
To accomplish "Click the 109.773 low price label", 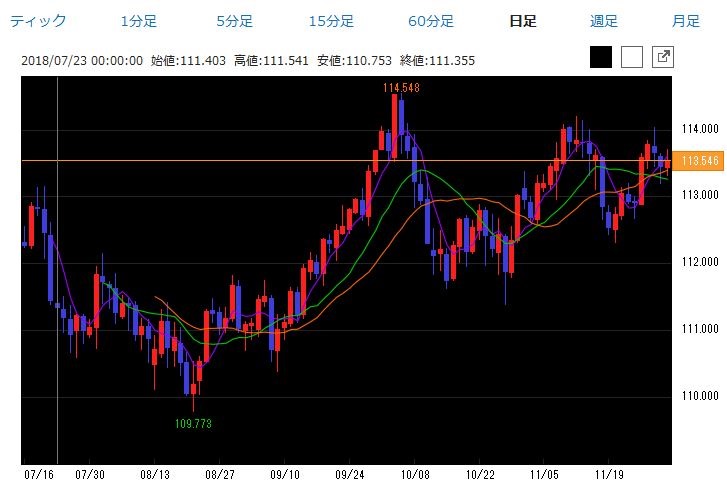I will click(193, 423).
